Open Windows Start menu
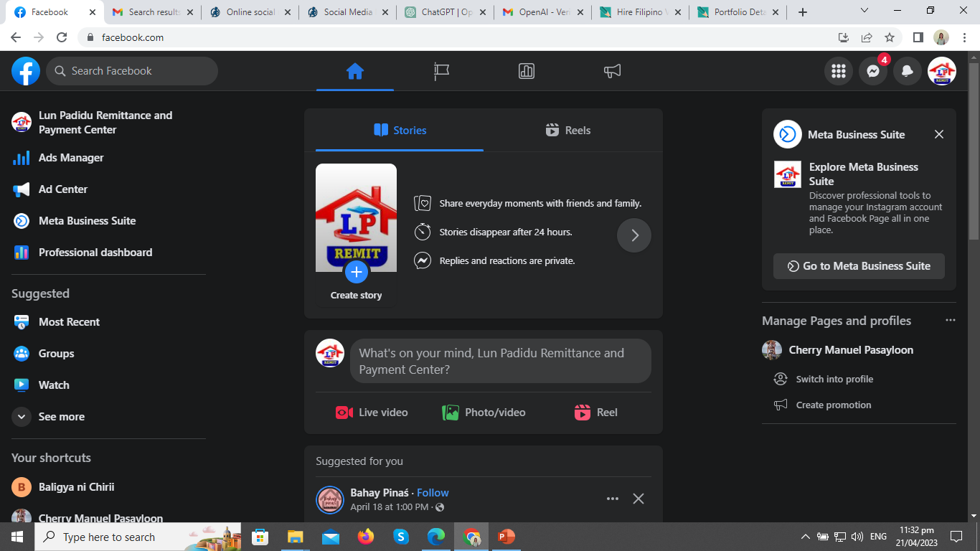980x551 pixels. [x=17, y=537]
